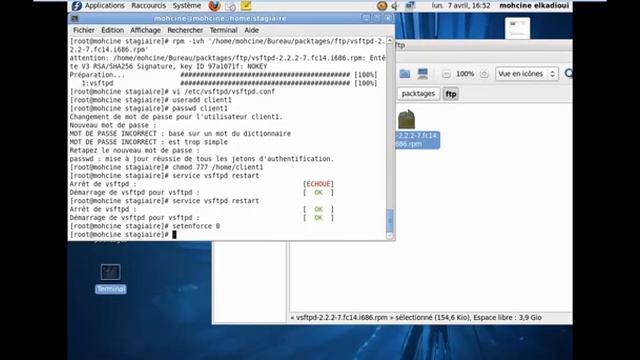Screen dimensions: 640x360
Task: Open the Terminal menu in menubar
Action: 223,30
